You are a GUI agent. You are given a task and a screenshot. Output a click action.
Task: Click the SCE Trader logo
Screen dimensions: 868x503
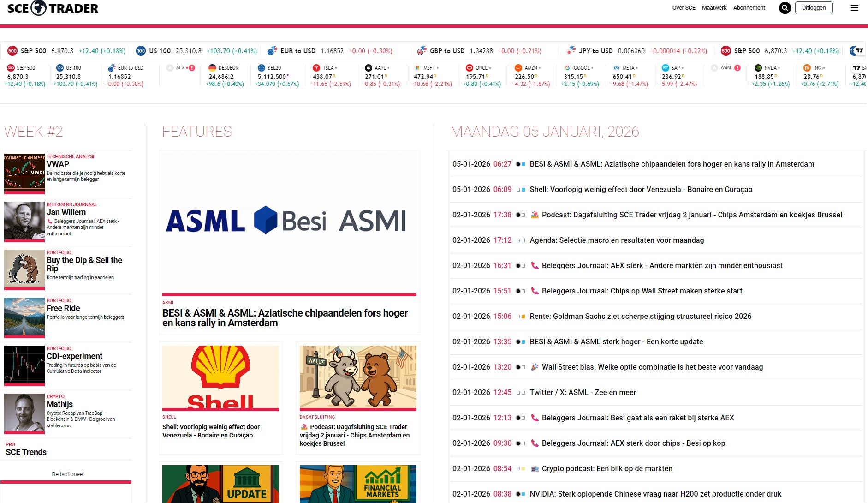[x=53, y=8]
